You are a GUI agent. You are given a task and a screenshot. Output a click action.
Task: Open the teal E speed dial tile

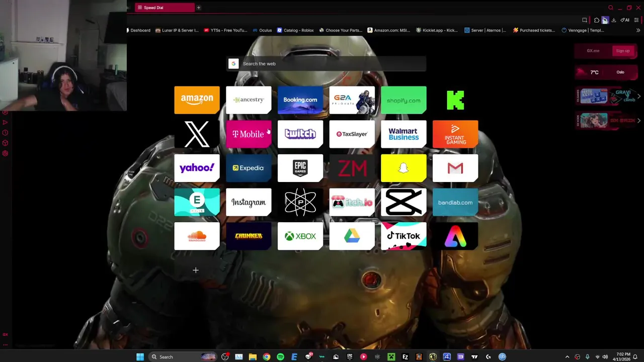197,202
